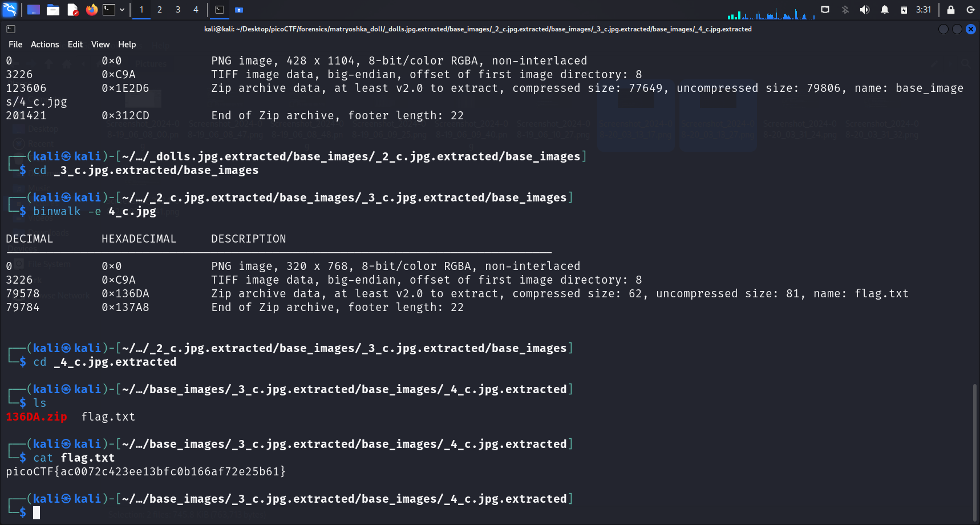Launch Firefox from the top panel

pyautogui.click(x=91, y=10)
